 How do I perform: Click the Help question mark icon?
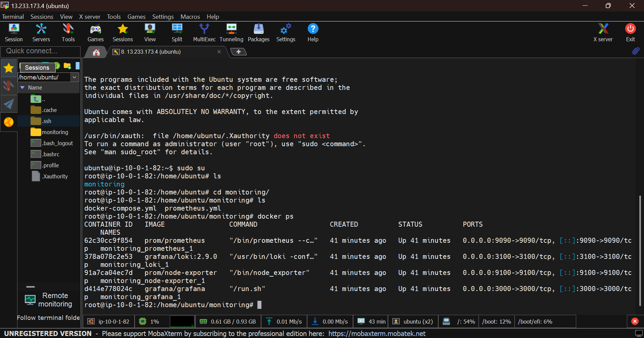(313, 33)
